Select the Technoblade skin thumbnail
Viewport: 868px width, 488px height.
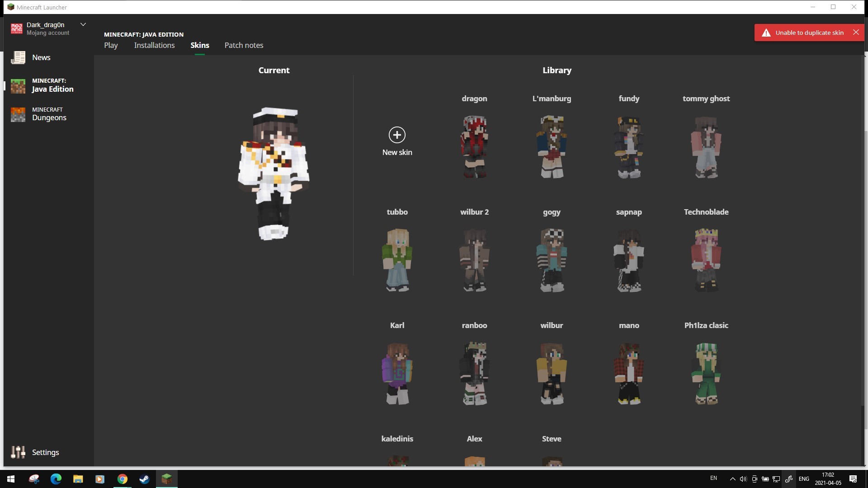[x=706, y=260]
